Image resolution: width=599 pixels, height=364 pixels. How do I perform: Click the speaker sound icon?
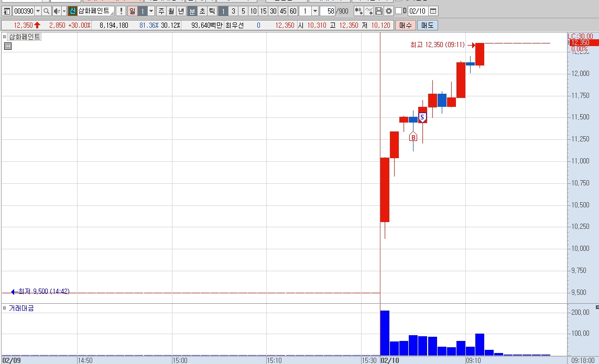(x=57, y=11)
